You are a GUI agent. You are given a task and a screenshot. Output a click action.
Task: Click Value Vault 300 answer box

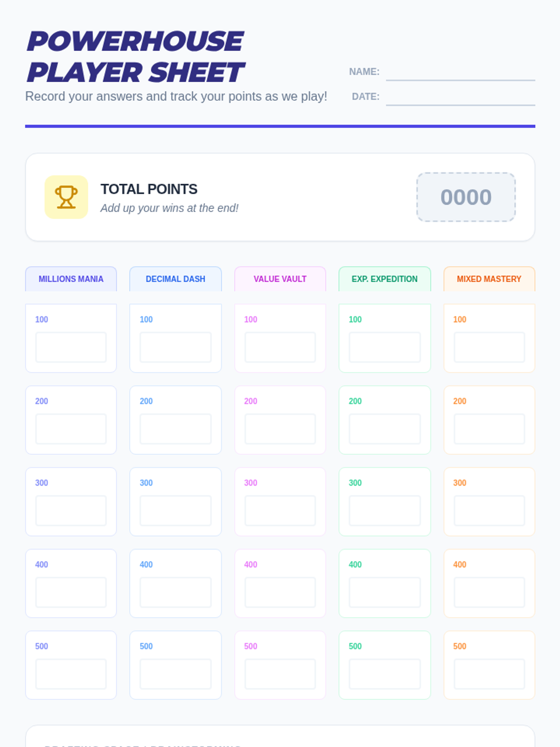(280, 511)
